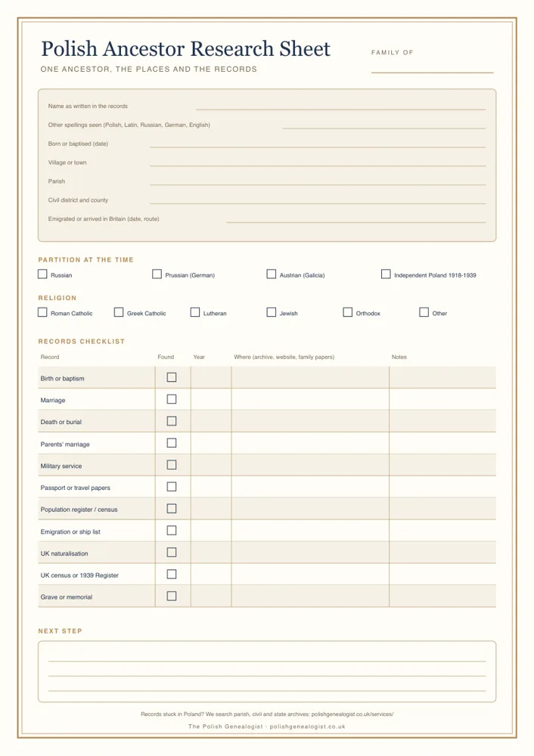
Task: Click the 'Notes' column header
Action: (x=399, y=357)
